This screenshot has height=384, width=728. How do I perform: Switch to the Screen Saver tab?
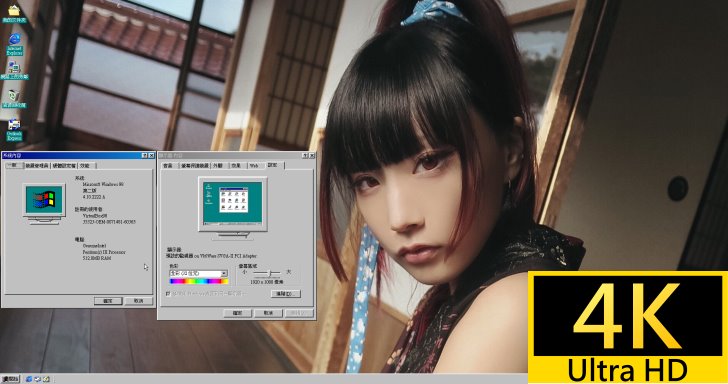195,166
